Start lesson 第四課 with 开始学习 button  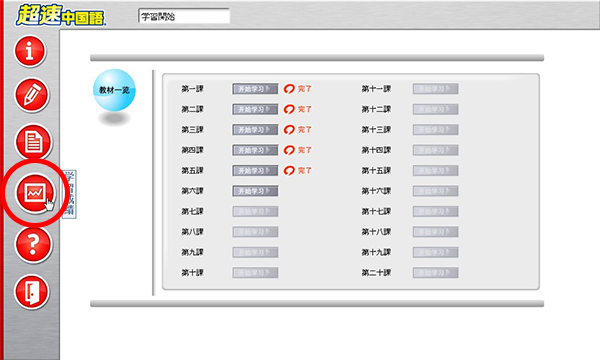point(255,150)
